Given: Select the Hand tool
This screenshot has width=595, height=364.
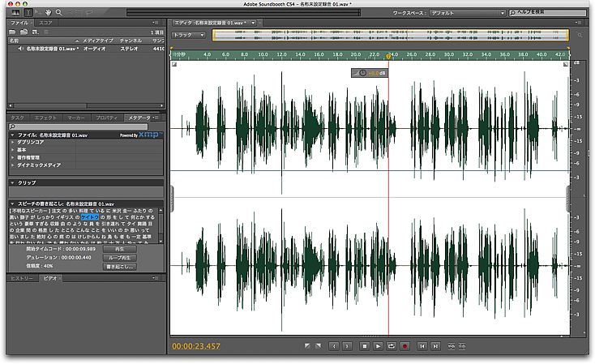Looking at the screenshot, I should tap(47, 13).
